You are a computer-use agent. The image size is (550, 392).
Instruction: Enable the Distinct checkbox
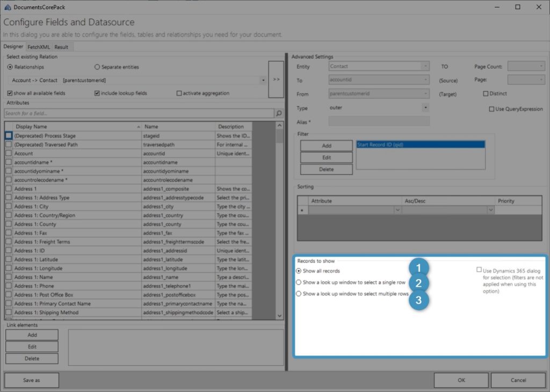pyautogui.click(x=486, y=93)
